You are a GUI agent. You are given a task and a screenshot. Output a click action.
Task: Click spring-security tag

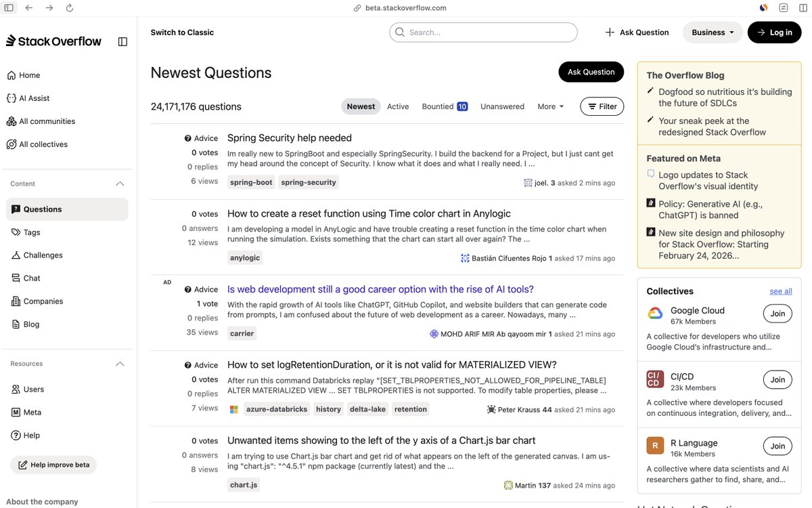308,182
